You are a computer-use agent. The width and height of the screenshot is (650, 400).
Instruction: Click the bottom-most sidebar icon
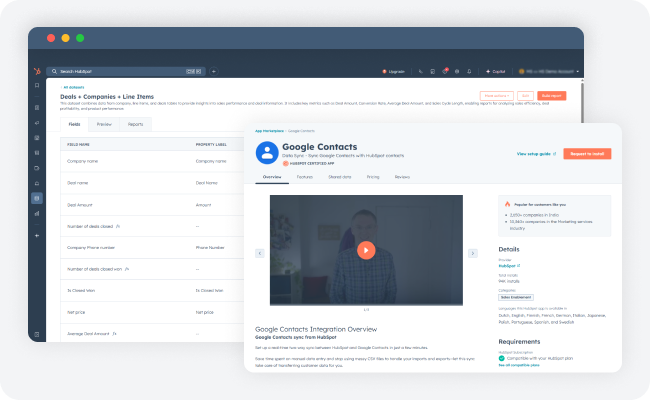pos(37,334)
